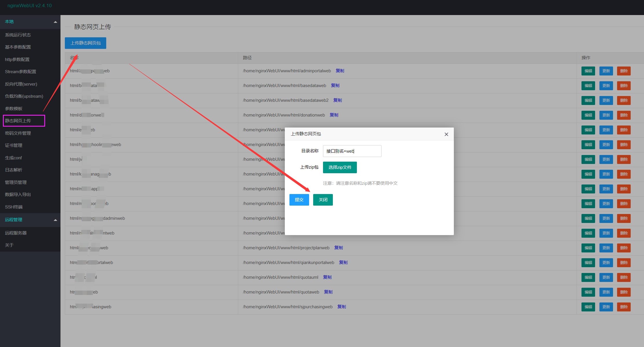Image resolution: width=644 pixels, height=347 pixels.
Task: Open 管理员管理 menu item
Action: (16, 182)
